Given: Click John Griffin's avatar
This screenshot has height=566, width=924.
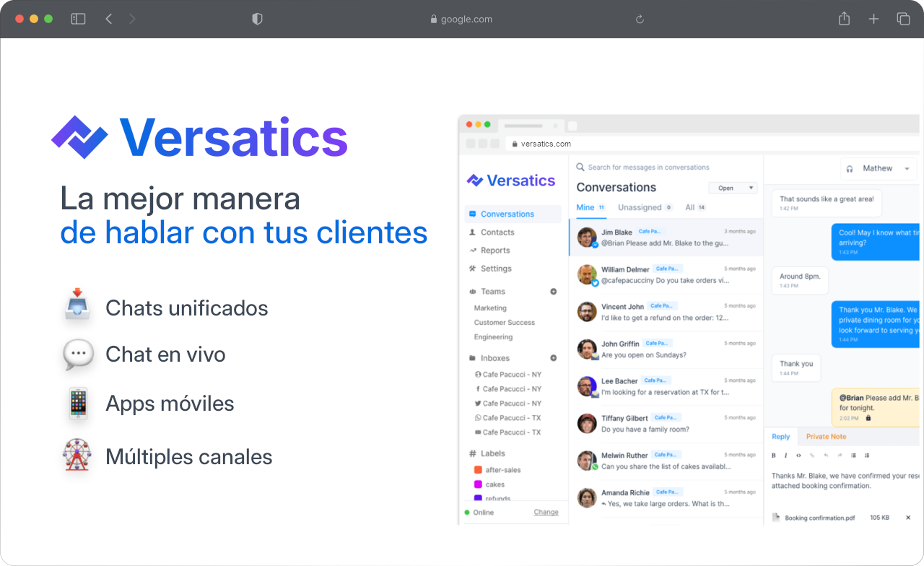Looking at the screenshot, I should (x=587, y=349).
